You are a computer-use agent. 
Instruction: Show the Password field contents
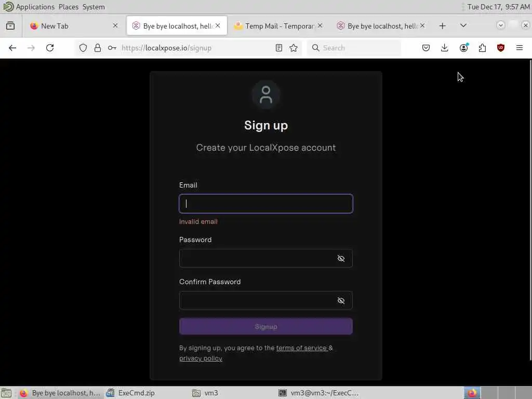(x=341, y=259)
